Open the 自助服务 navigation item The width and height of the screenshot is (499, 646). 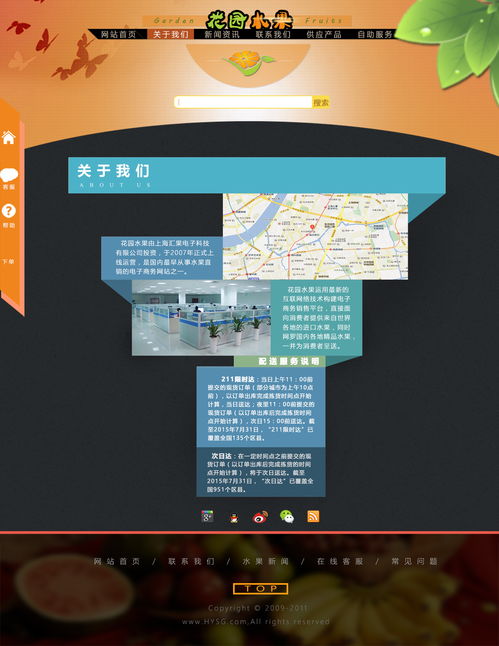pyautogui.click(x=375, y=34)
